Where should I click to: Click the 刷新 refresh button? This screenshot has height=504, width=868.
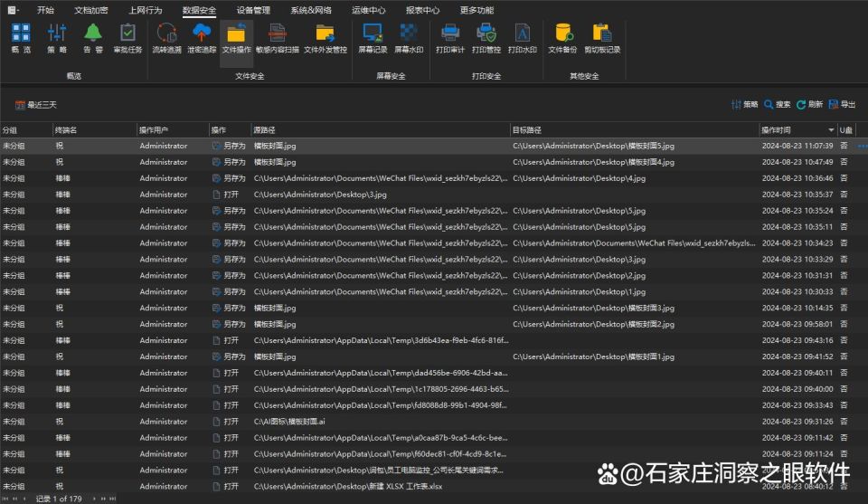(x=809, y=104)
